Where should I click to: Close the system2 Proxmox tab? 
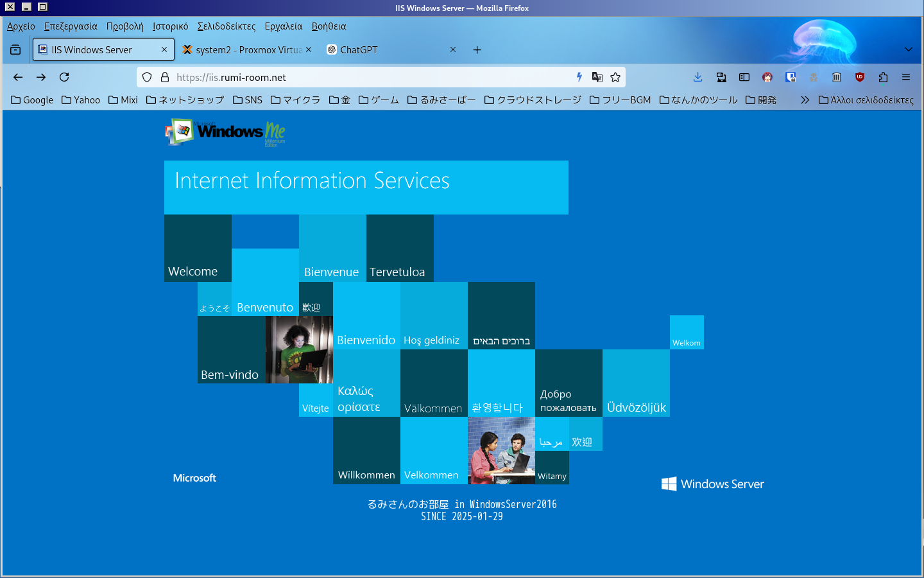point(309,49)
